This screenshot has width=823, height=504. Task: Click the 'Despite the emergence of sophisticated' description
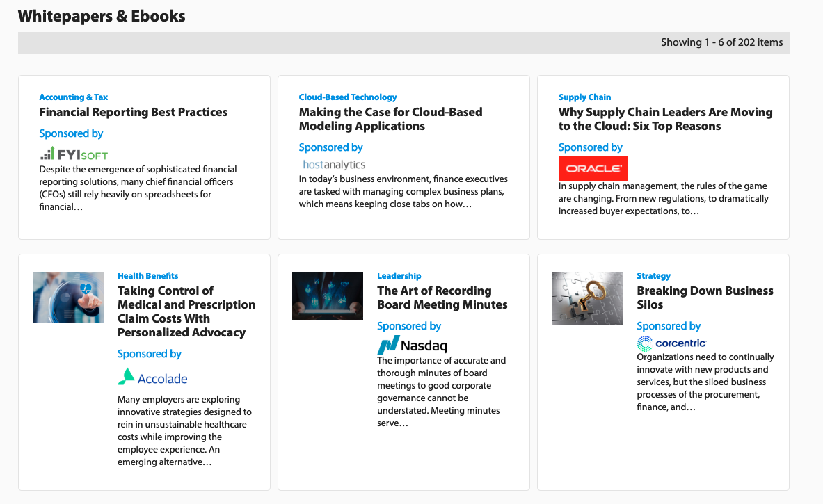pyautogui.click(x=138, y=188)
